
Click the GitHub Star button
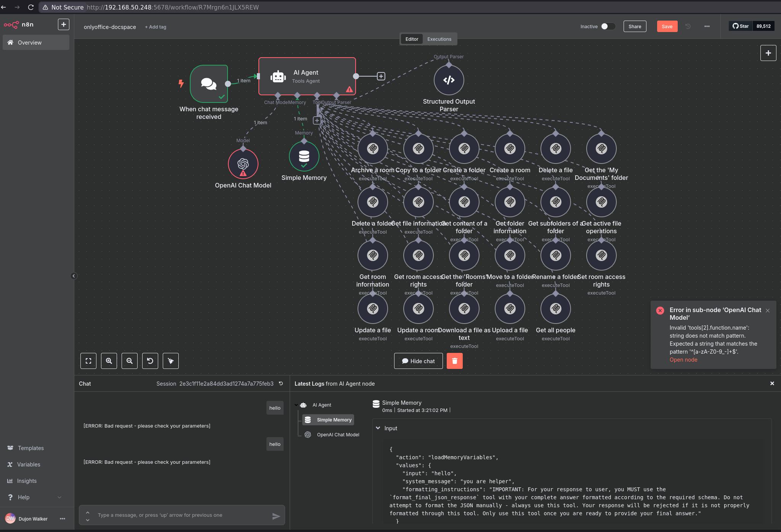click(x=741, y=26)
